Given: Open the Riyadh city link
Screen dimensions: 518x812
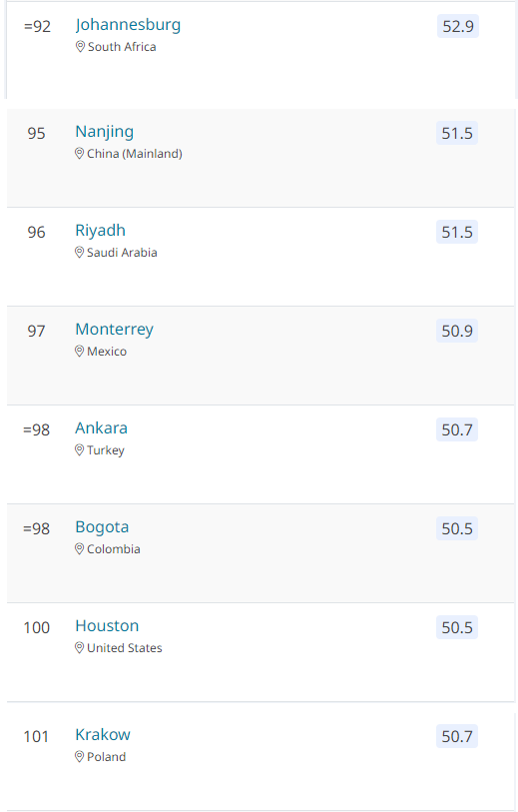Looking at the screenshot, I should [101, 231].
